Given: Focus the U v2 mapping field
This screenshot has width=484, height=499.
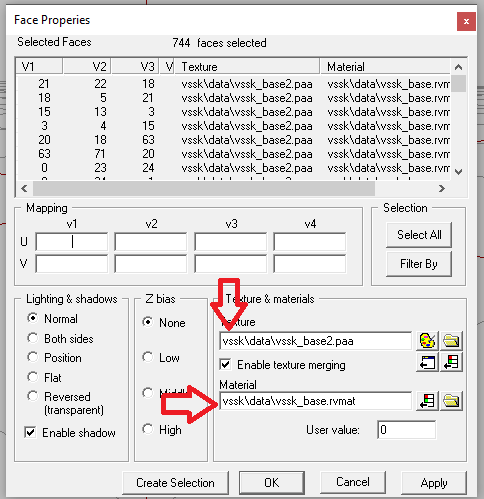Looking at the screenshot, I should click(151, 241).
